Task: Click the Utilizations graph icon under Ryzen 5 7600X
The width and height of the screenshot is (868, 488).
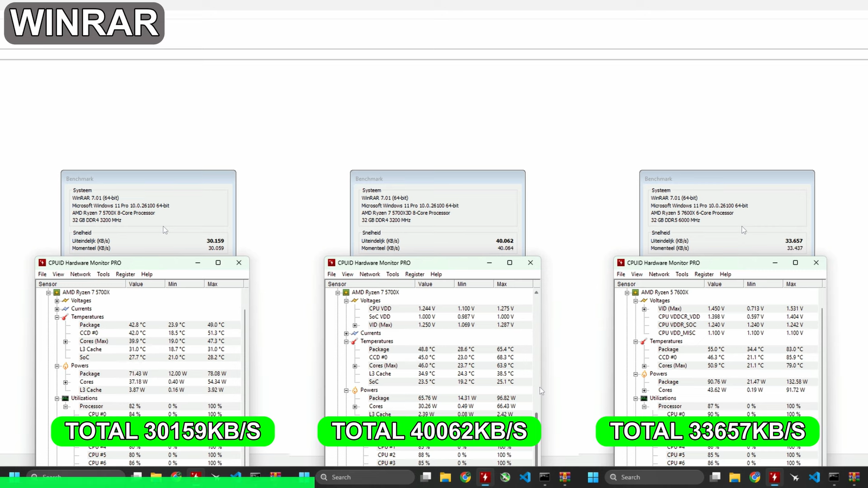Action: tap(644, 398)
